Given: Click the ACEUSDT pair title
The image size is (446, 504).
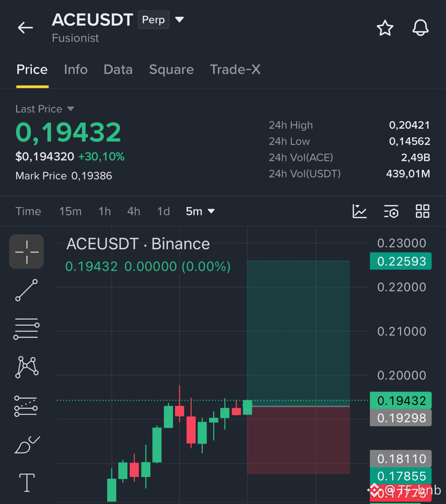Looking at the screenshot, I should [92, 19].
